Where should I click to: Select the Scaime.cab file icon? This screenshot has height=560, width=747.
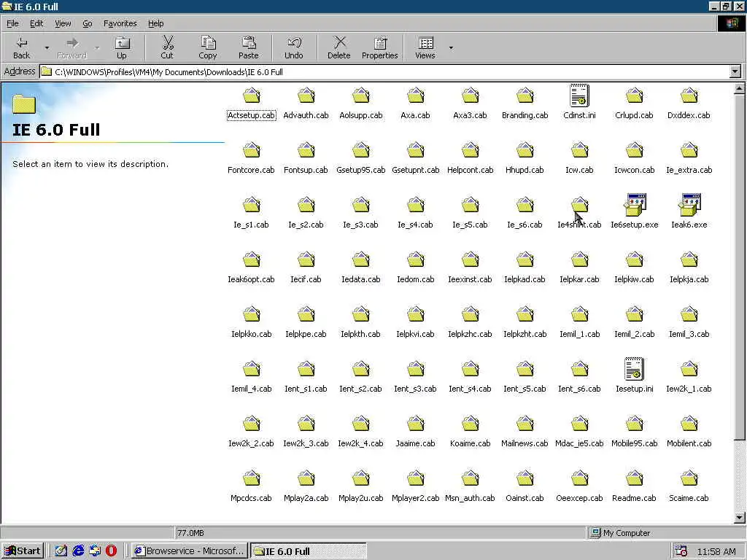(689, 478)
